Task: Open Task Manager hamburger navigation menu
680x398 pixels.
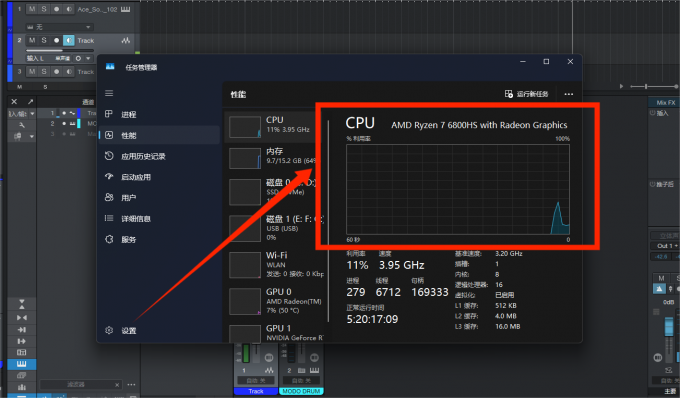Action: [x=109, y=93]
